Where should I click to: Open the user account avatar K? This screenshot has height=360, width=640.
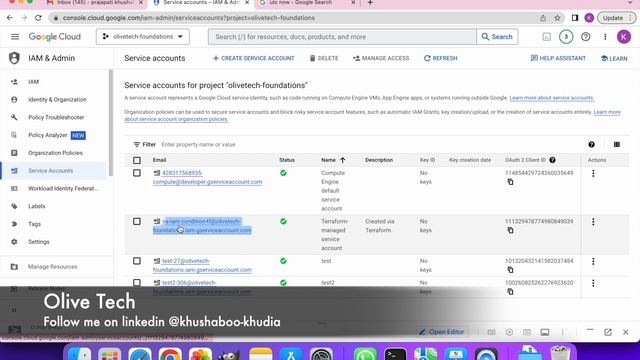[624, 37]
